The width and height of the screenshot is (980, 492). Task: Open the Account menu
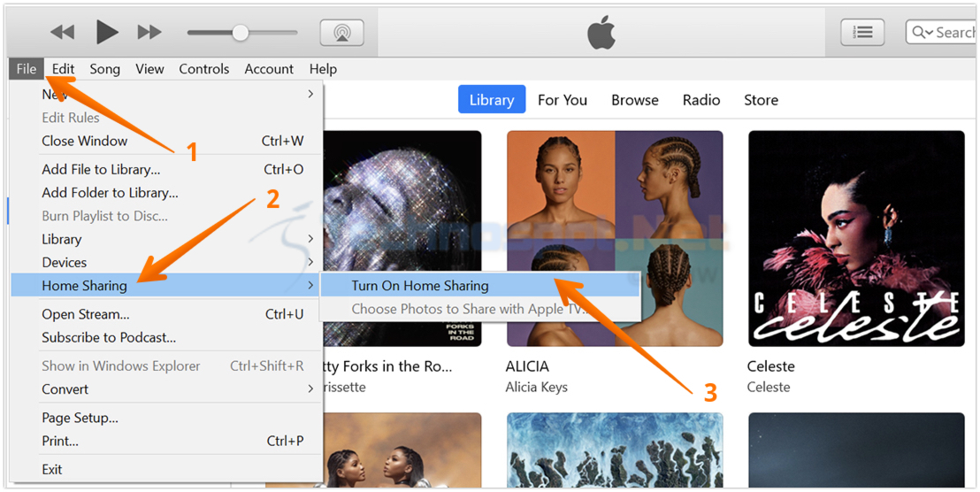pos(269,69)
